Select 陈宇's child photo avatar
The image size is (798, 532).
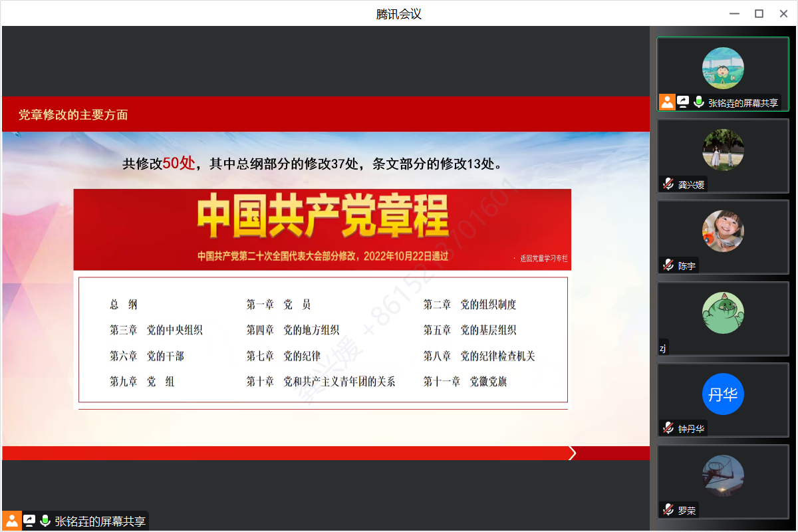pyautogui.click(x=723, y=231)
